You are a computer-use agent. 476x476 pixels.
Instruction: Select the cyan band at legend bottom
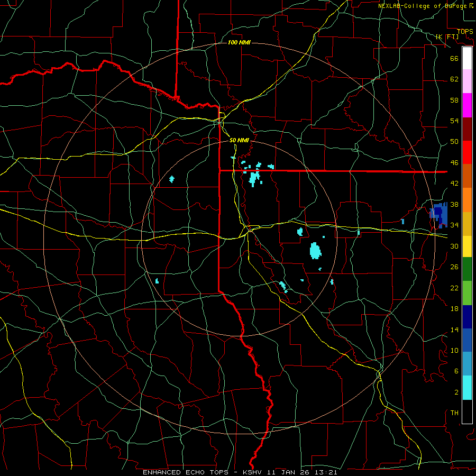tap(467, 388)
